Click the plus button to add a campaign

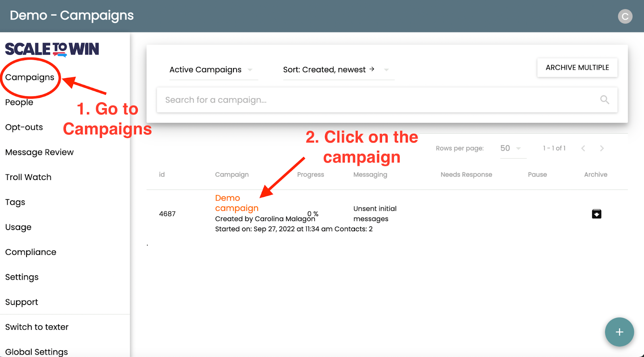619,332
